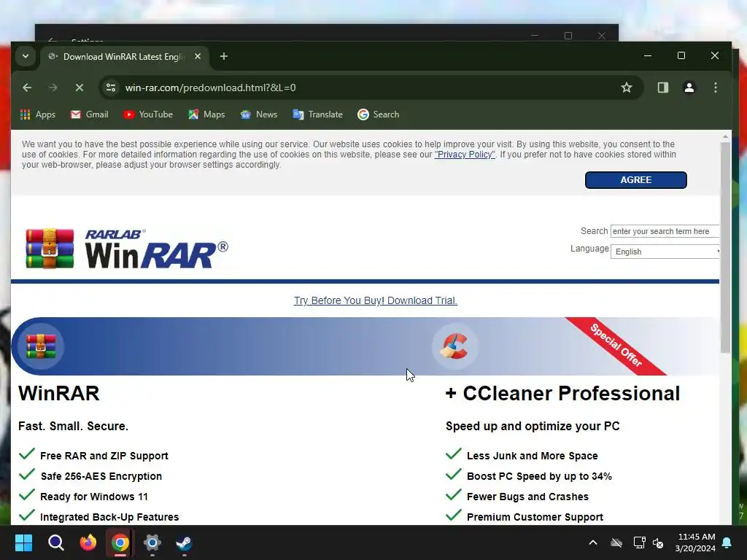This screenshot has width=747, height=560.
Task: Select the Download WinRAR Latest English tab
Action: click(x=124, y=57)
